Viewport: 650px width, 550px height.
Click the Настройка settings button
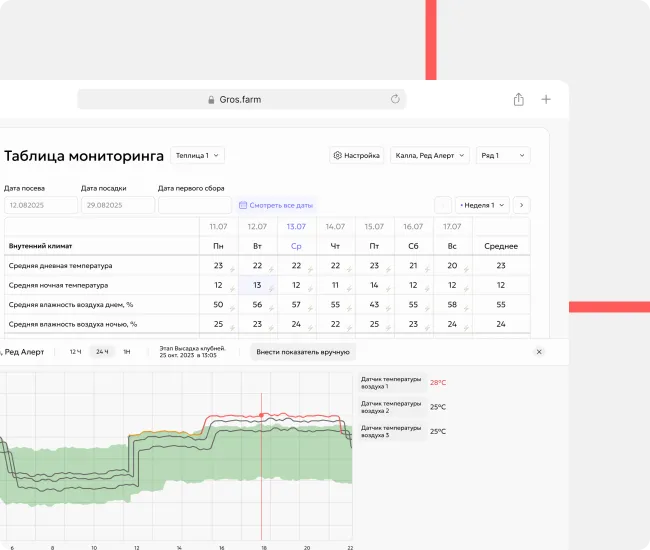tap(357, 156)
